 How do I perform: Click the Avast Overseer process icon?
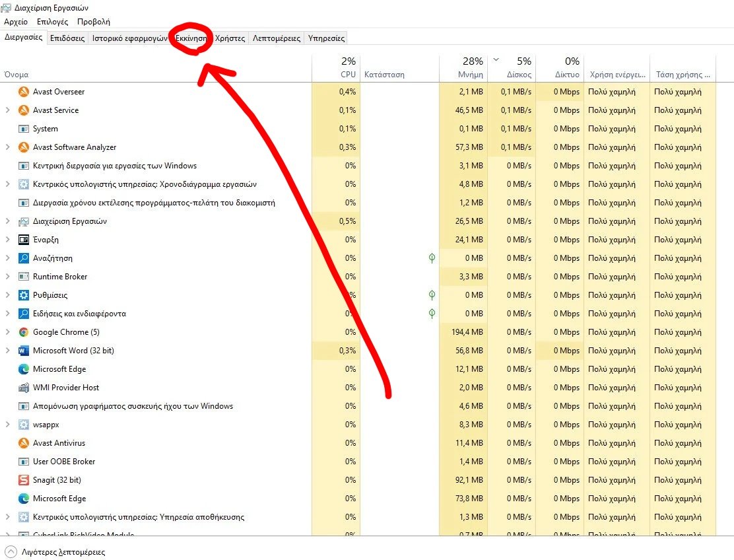click(23, 92)
